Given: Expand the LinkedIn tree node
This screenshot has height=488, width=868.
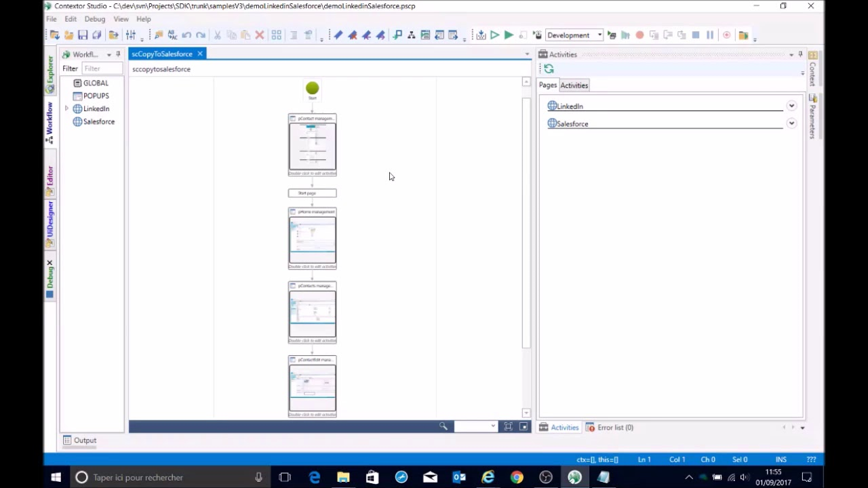Looking at the screenshot, I should tap(66, 109).
